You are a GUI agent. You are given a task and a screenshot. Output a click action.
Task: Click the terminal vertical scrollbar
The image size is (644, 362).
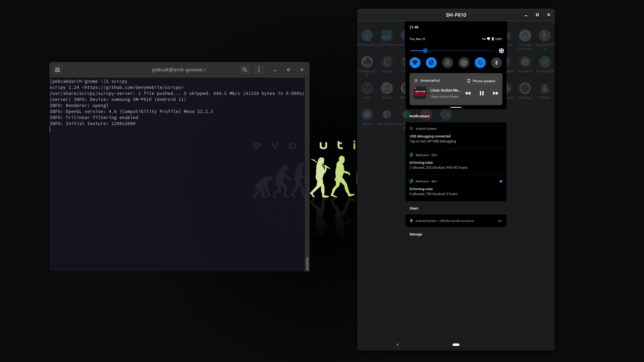[307, 263]
